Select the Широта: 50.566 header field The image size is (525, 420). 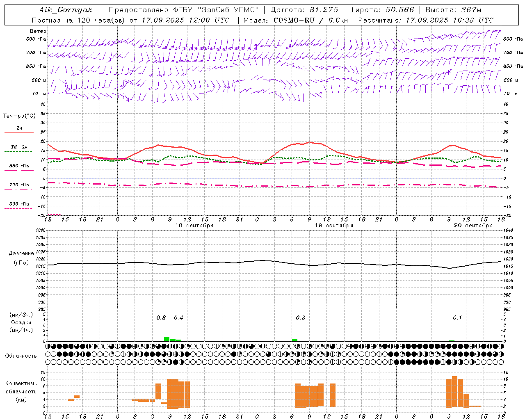382,10
